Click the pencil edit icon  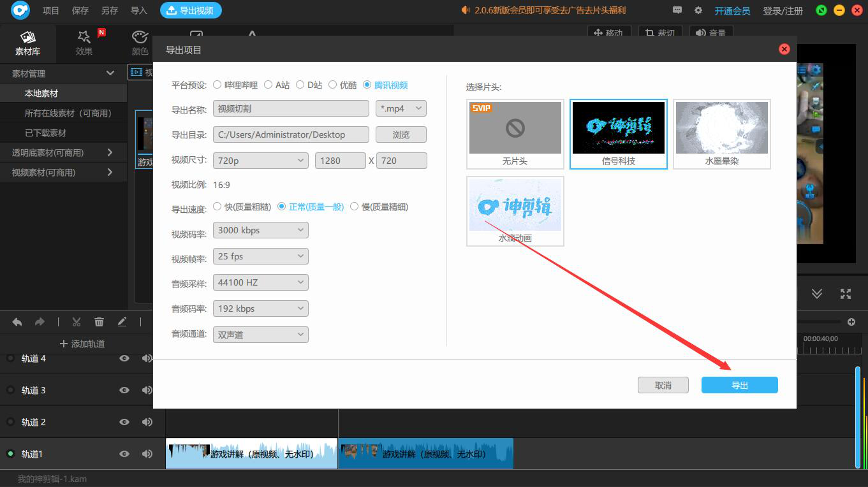[122, 322]
